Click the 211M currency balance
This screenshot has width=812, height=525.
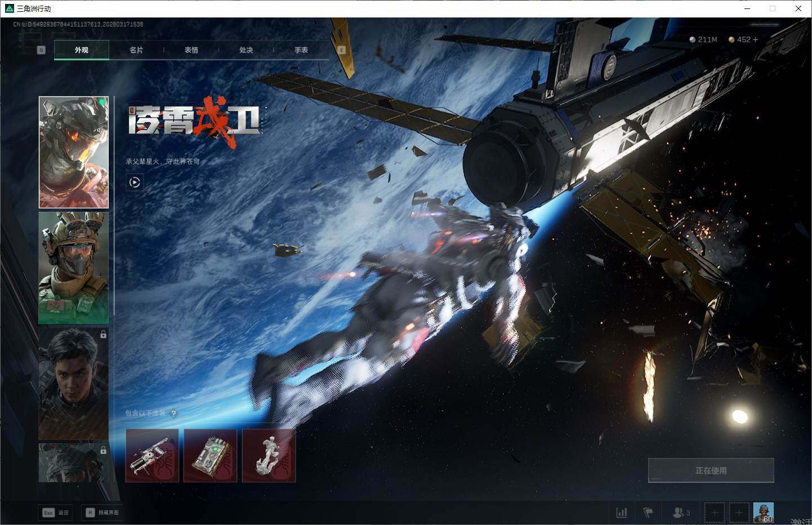tap(703, 39)
